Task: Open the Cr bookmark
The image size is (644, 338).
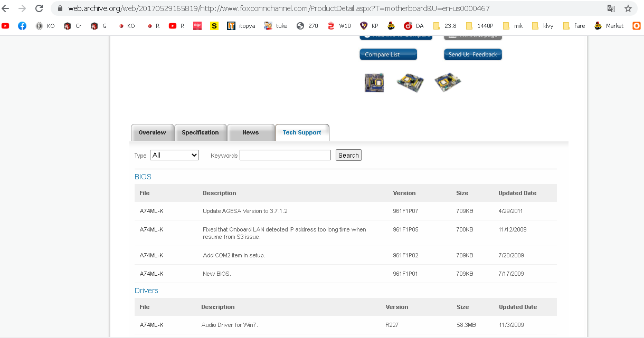Action: click(x=72, y=25)
